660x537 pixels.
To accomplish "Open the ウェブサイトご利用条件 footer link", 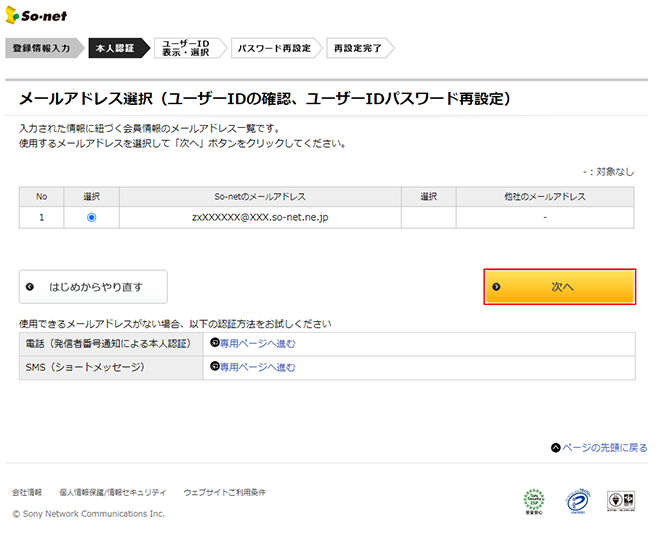I will (224, 493).
